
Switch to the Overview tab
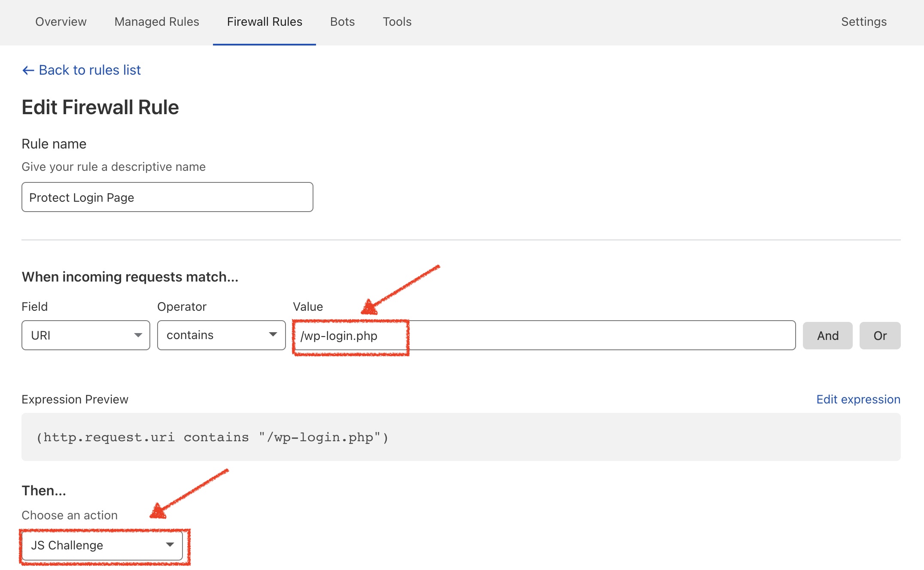coord(61,21)
